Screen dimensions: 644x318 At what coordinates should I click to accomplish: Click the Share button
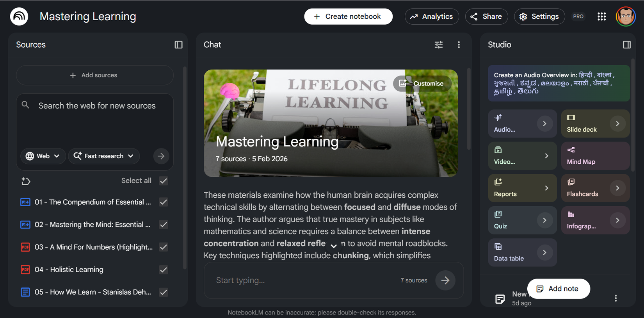[x=486, y=16]
